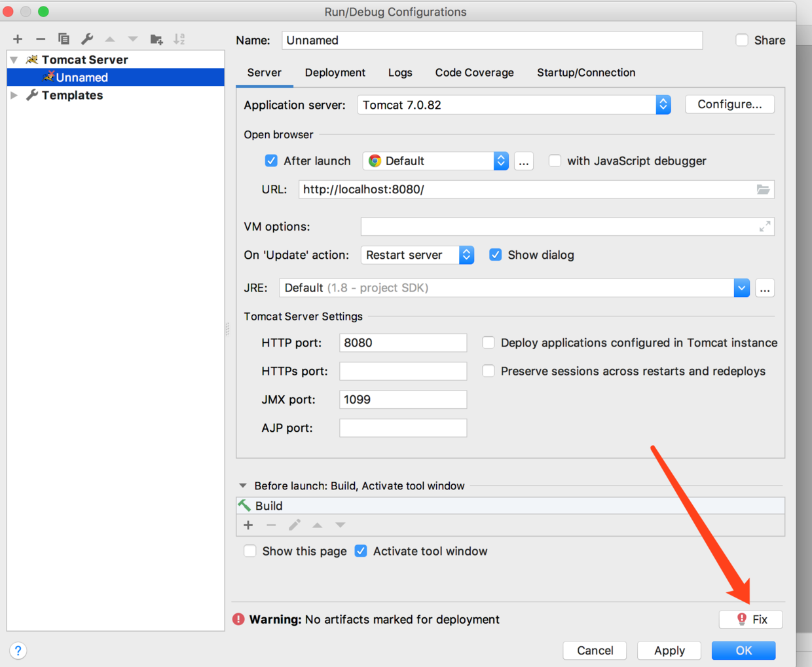Open On 'Update' action Restart server dropdown
The width and height of the screenshot is (812, 667).
[417, 255]
